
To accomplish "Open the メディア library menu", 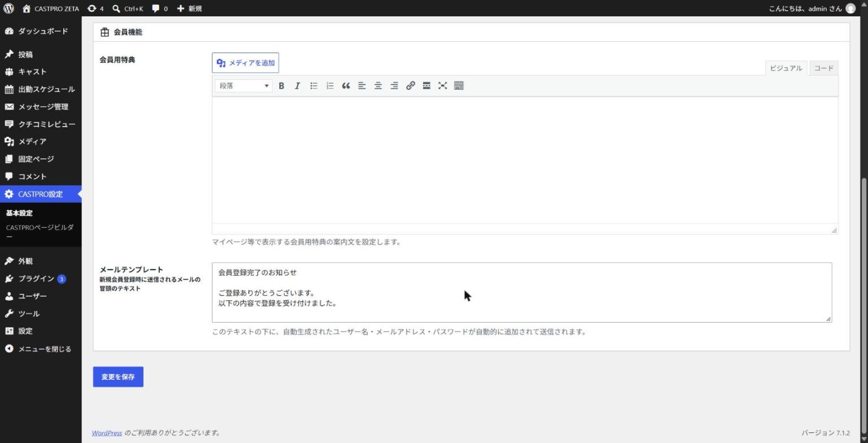I will coord(41,142).
